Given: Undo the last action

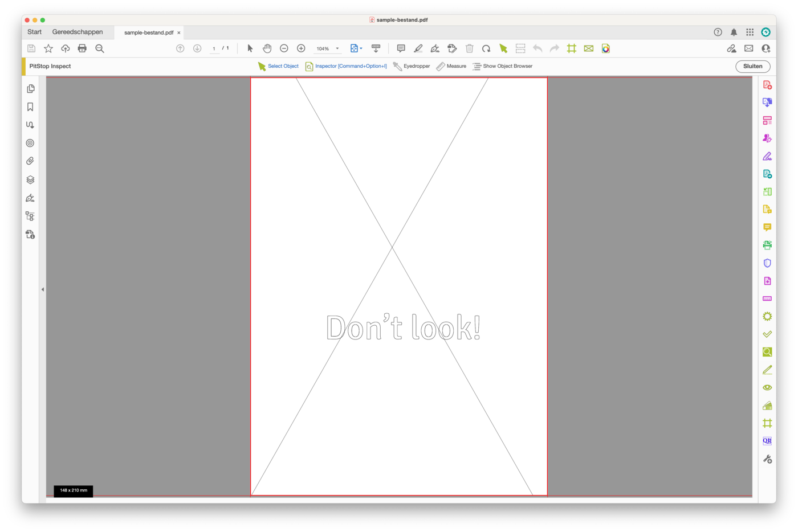Looking at the screenshot, I should pos(538,49).
